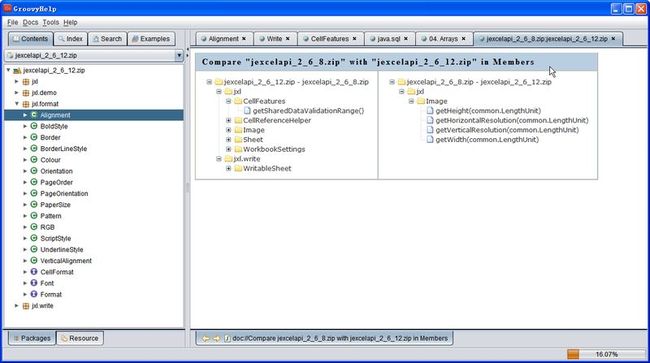Click the jxl package icon
This screenshot has width=650, height=363.
point(26,82)
